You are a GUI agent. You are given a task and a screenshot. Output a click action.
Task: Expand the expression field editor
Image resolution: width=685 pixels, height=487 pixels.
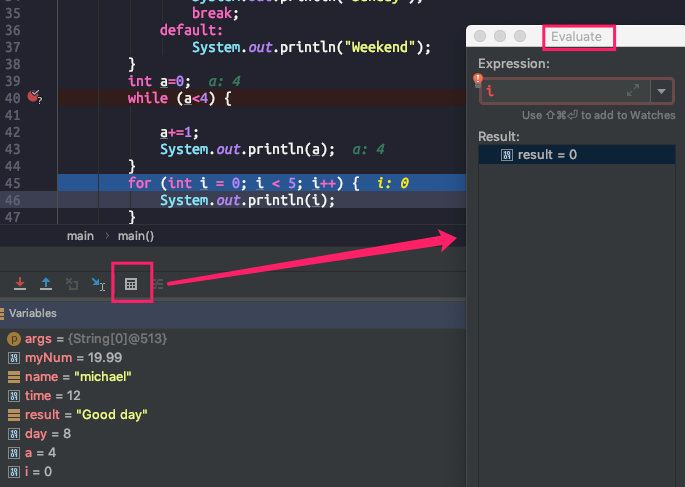coord(633,90)
